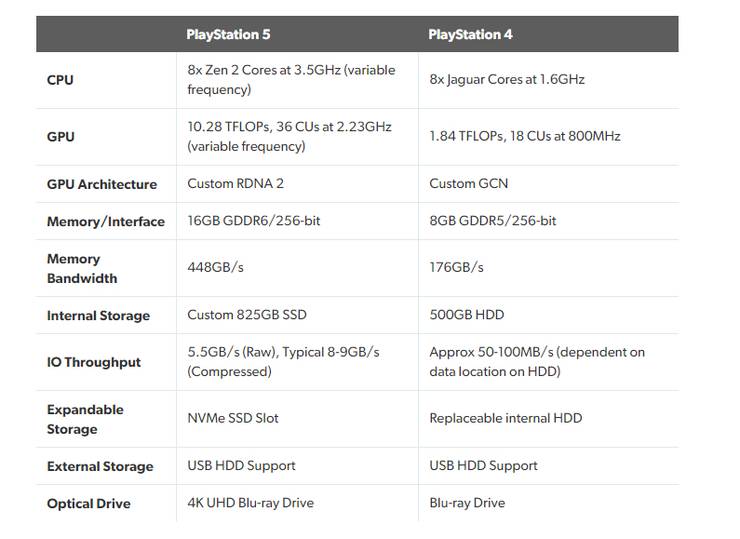The height and width of the screenshot is (539, 740).
Task: Select the Memory/Interface row label
Action: (x=105, y=221)
